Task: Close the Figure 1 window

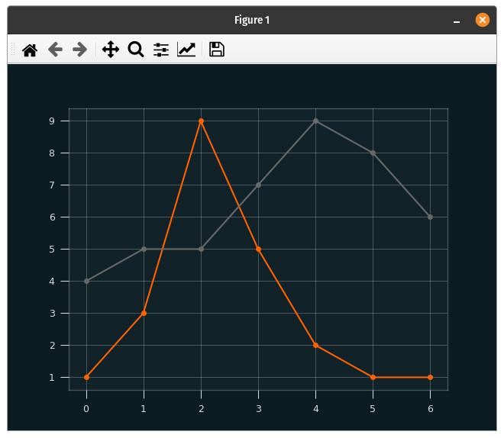Action: click(483, 20)
